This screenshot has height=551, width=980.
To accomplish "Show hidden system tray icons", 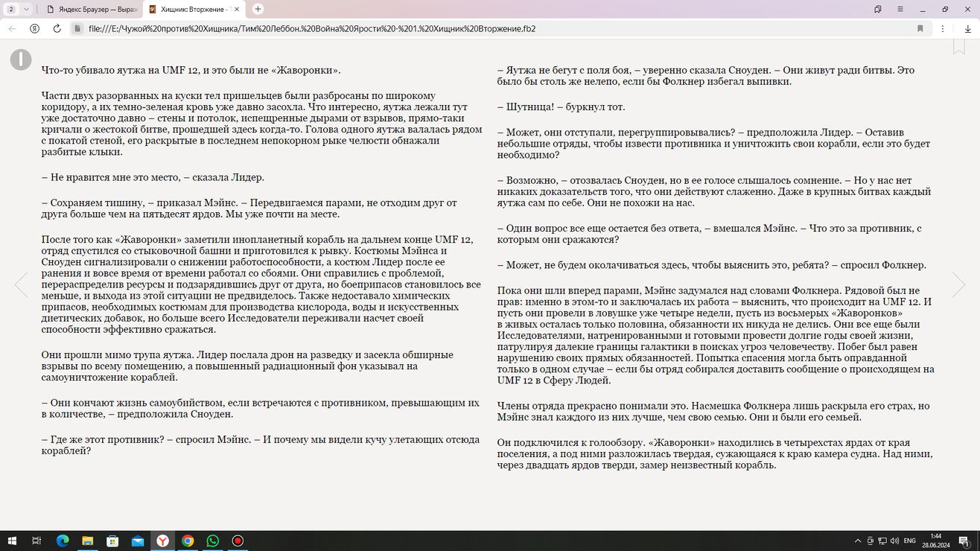I will pos(858,541).
